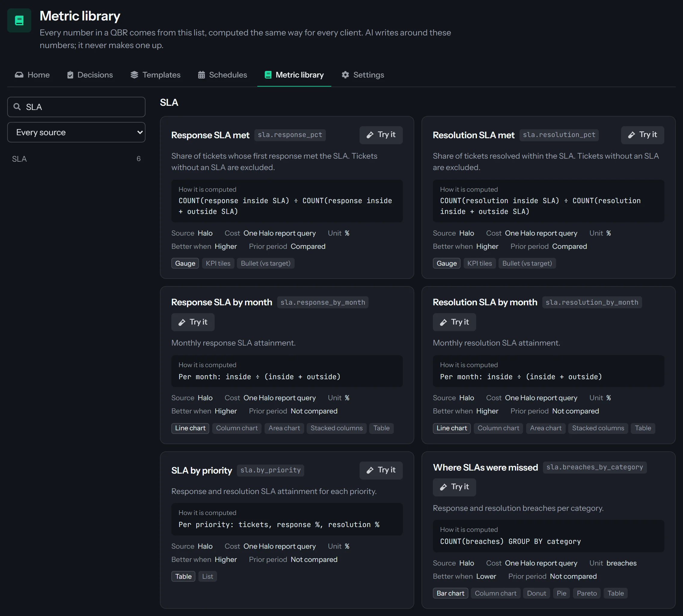683x616 pixels.
Task: Click the Templates layers icon
Action: [x=134, y=75]
